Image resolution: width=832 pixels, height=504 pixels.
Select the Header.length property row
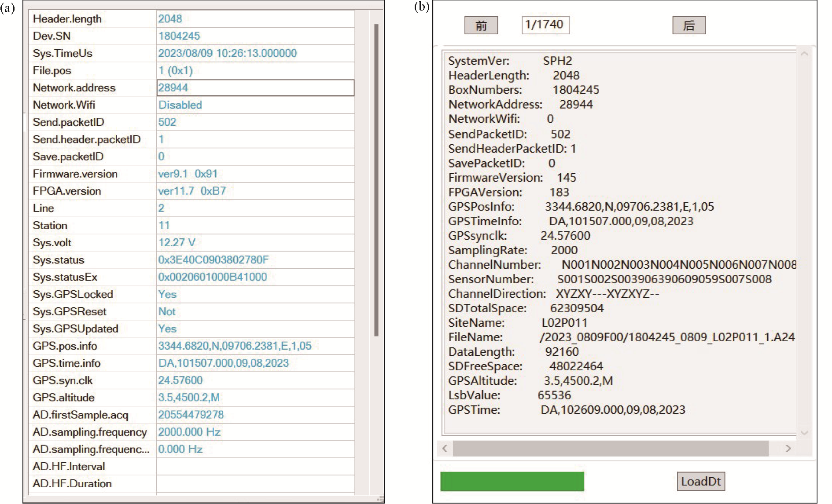92,19
